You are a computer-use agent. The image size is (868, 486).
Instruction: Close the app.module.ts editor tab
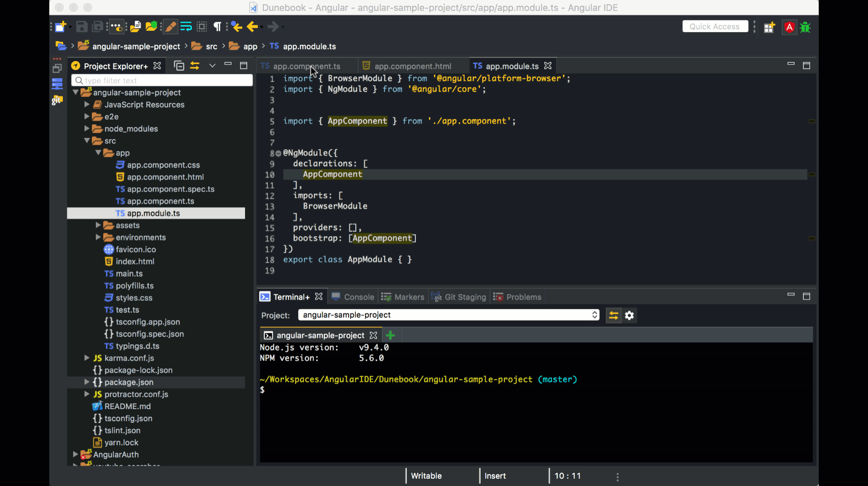(548, 66)
